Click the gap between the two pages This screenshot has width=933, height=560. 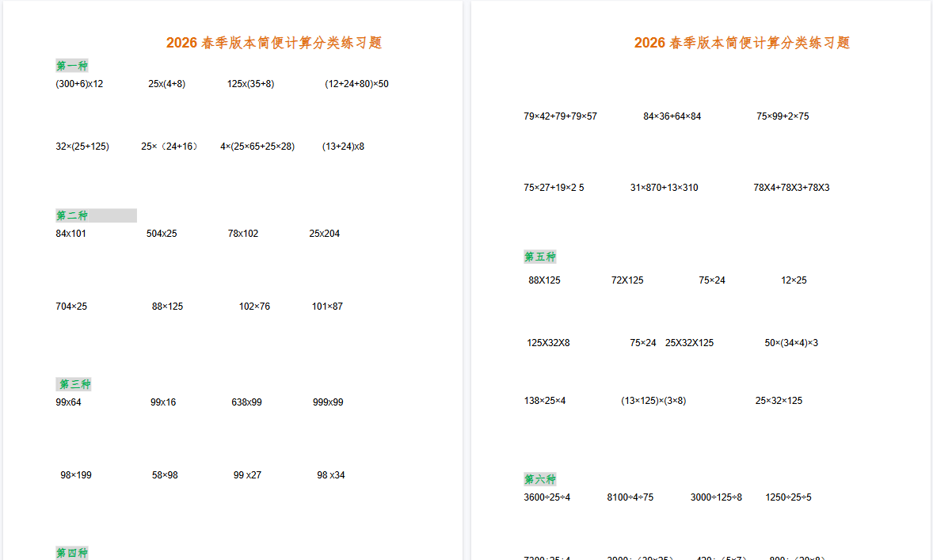point(466,277)
